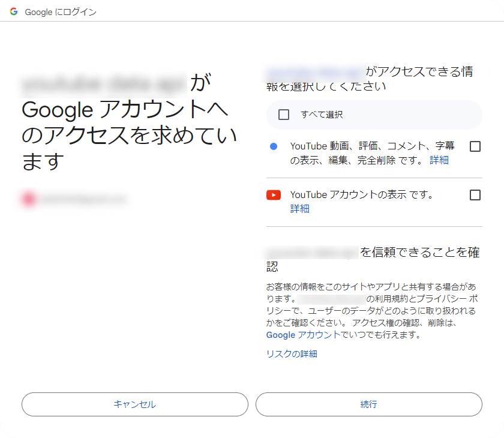Click the キャンセル button
The image size is (504, 438).
click(x=135, y=404)
